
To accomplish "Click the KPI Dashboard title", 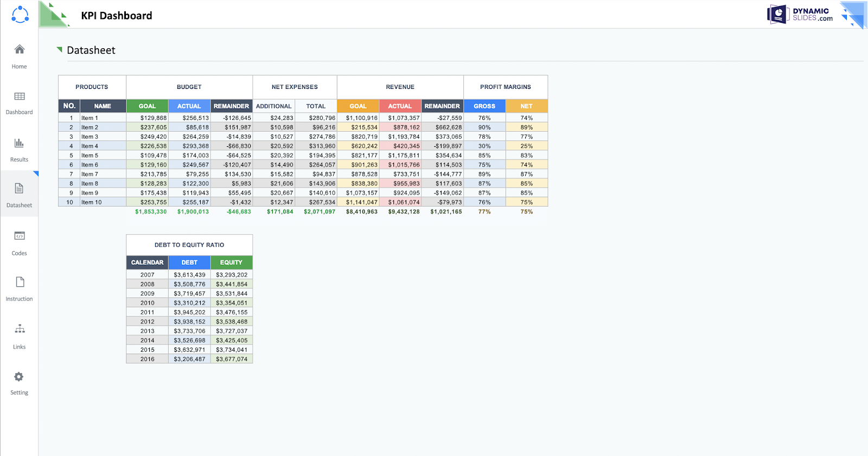I will coord(117,16).
